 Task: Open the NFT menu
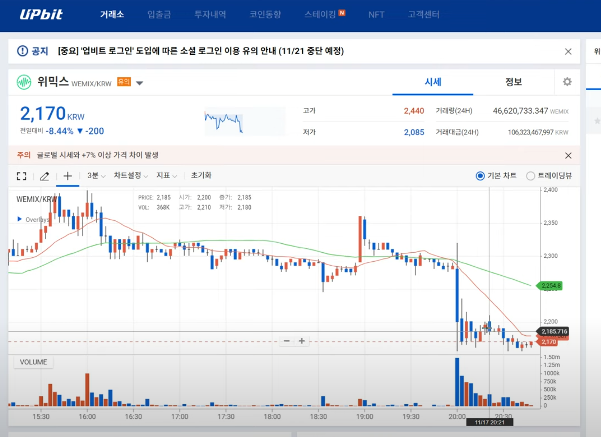pos(376,15)
